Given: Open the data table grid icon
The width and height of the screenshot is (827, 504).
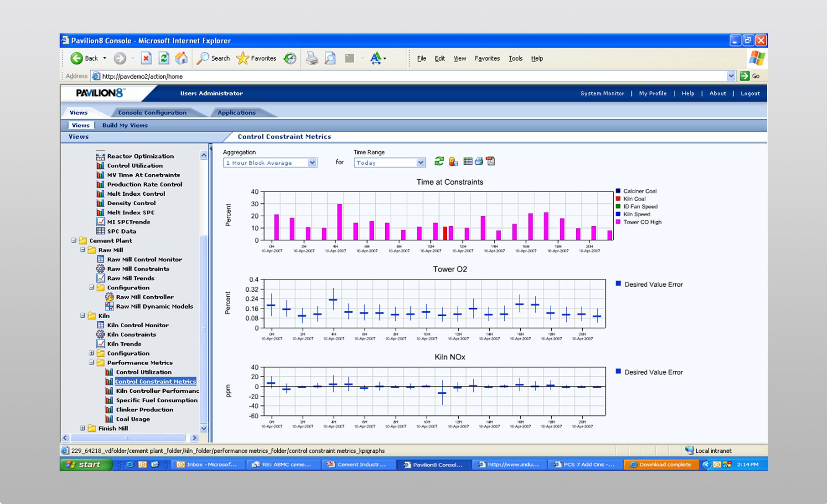Looking at the screenshot, I should coord(468,161).
